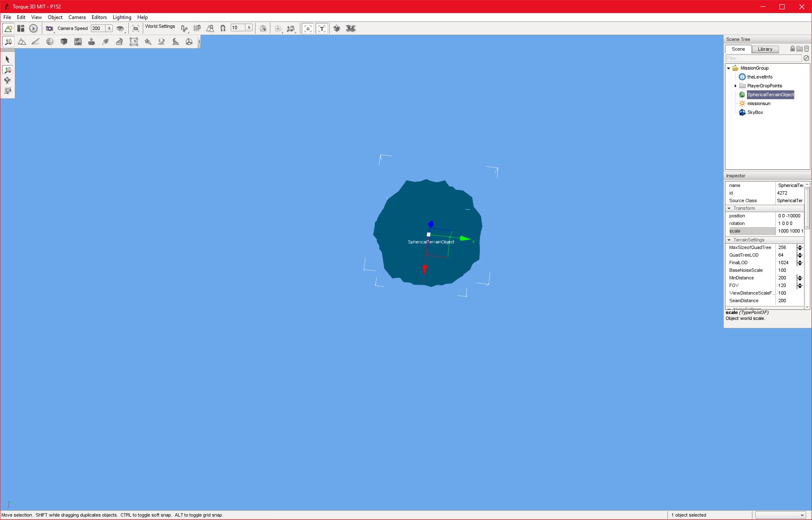
Task: Choose the Scale selection tool
Action: pos(8,90)
